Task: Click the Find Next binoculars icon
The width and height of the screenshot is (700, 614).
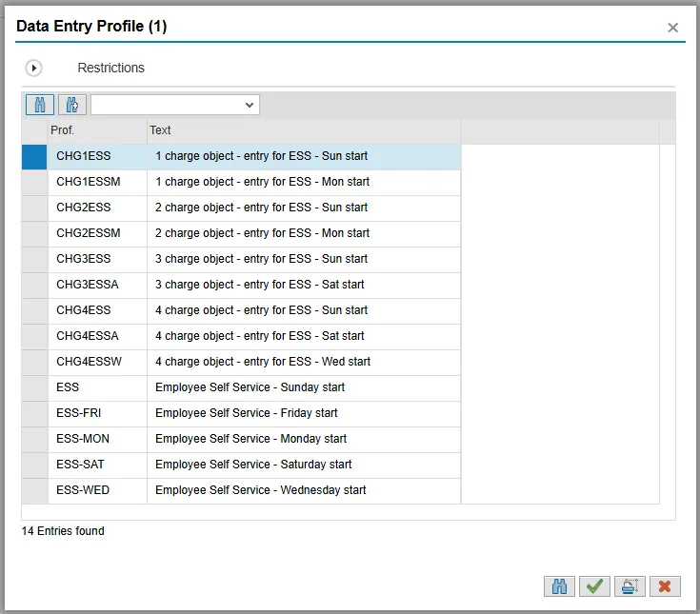Action: pyautogui.click(x=72, y=105)
